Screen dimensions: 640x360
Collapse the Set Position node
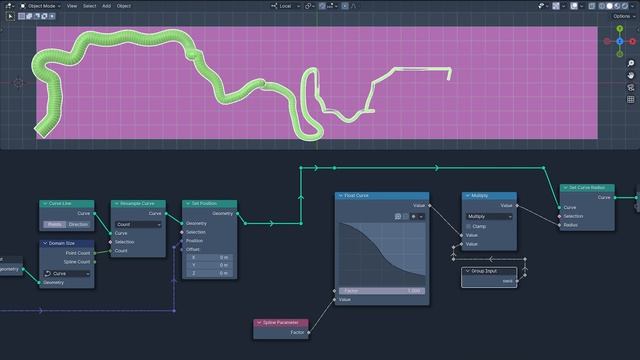point(188,203)
